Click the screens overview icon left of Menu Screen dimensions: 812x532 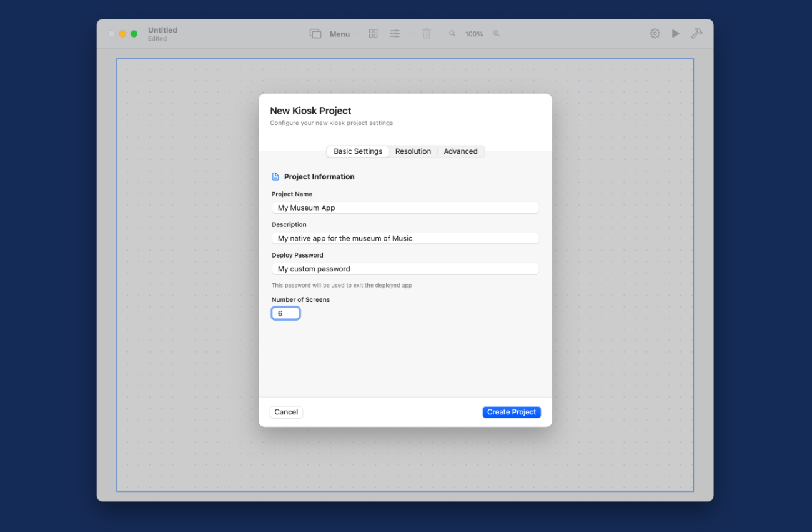click(315, 34)
